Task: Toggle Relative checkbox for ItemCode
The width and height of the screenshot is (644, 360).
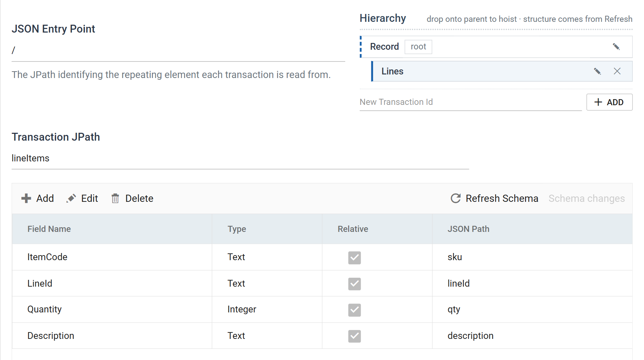Action: [x=355, y=258]
